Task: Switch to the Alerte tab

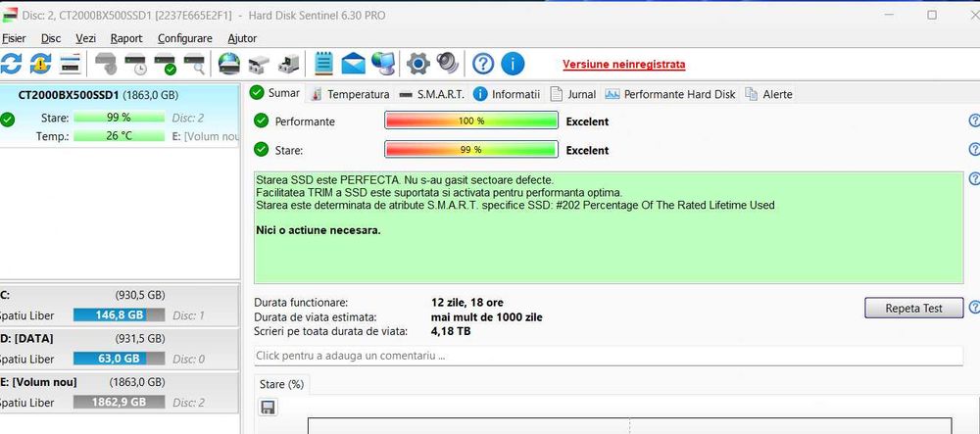Action: point(768,94)
